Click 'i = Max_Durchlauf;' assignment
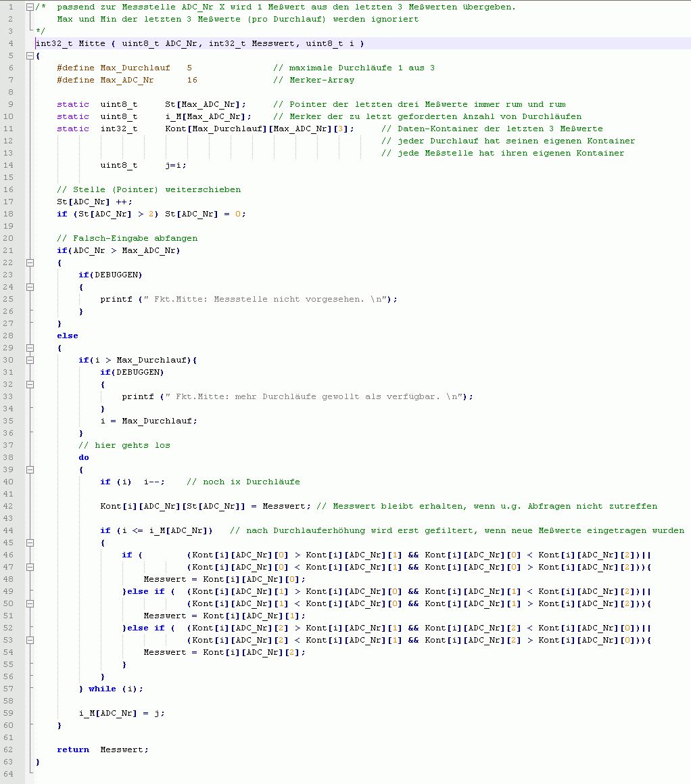The width and height of the screenshot is (691, 784). coord(148,421)
